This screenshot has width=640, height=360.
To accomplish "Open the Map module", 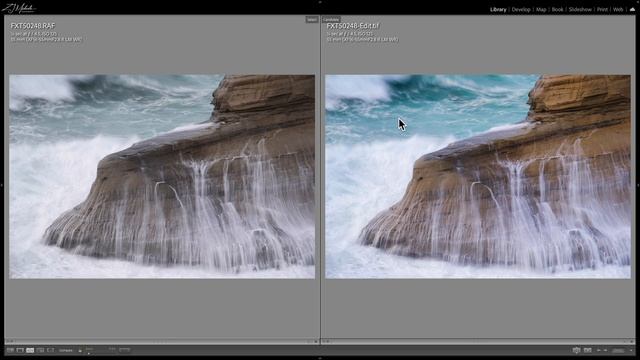I will (x=541, y=9).
